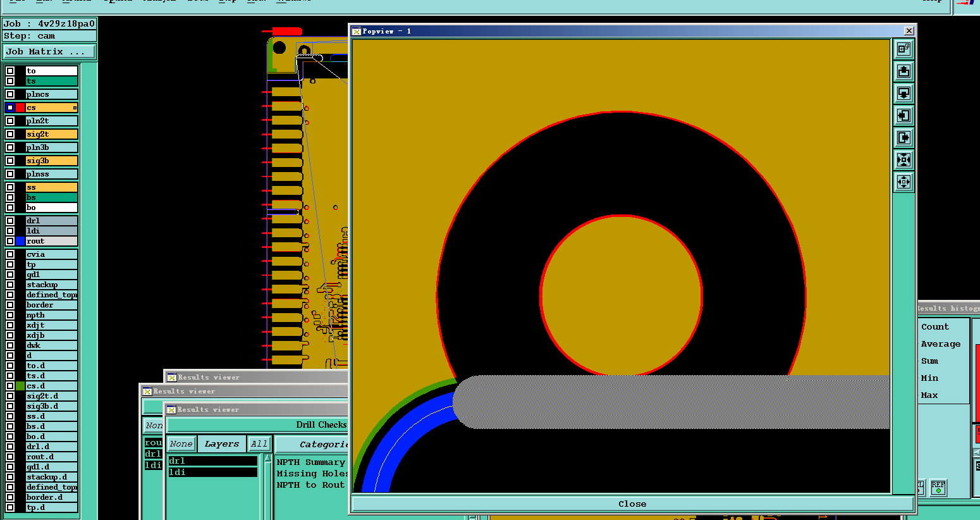Click the small marker at cs row end
The image size is (980, 520).
(x=75, y=108)
